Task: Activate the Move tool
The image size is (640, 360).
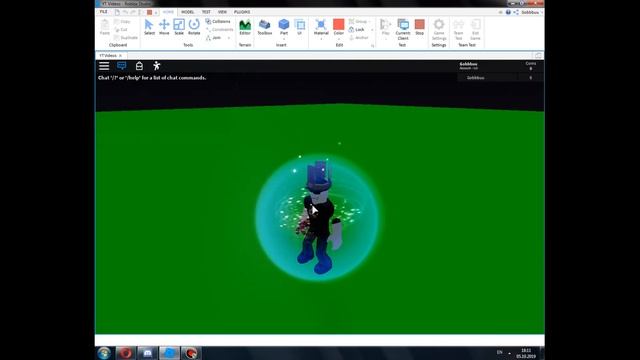Action: 164,27
